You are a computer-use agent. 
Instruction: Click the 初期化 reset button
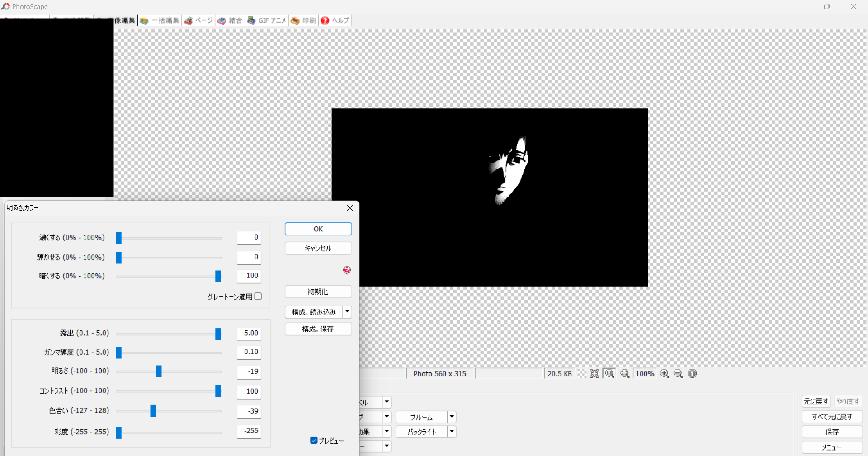click(318, 292)
